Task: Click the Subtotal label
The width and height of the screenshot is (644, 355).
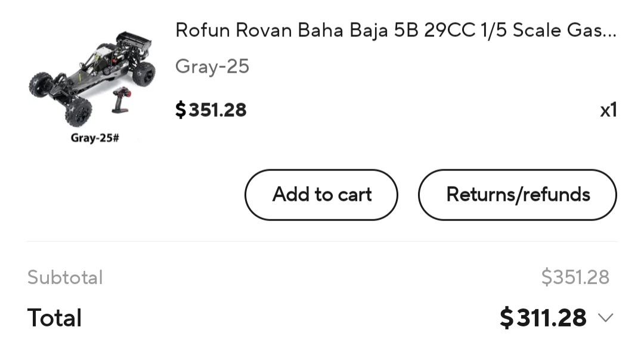Action: [65, 278]
